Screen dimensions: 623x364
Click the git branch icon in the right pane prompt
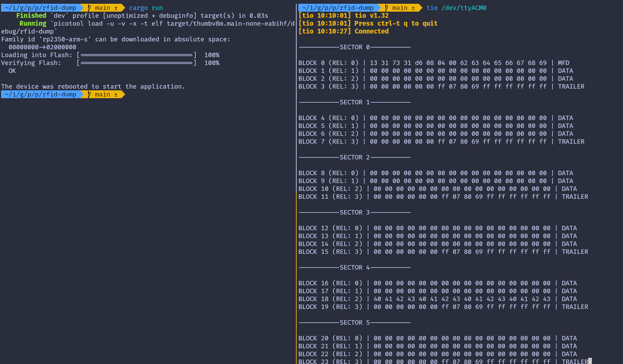pyautogui.click(x=386, y=8)
